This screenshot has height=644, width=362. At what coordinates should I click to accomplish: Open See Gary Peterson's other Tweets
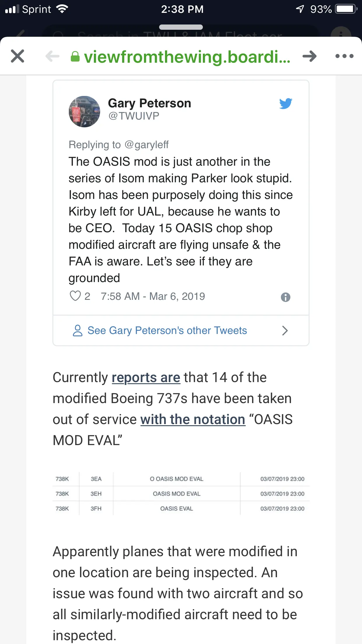pos(167,330)
